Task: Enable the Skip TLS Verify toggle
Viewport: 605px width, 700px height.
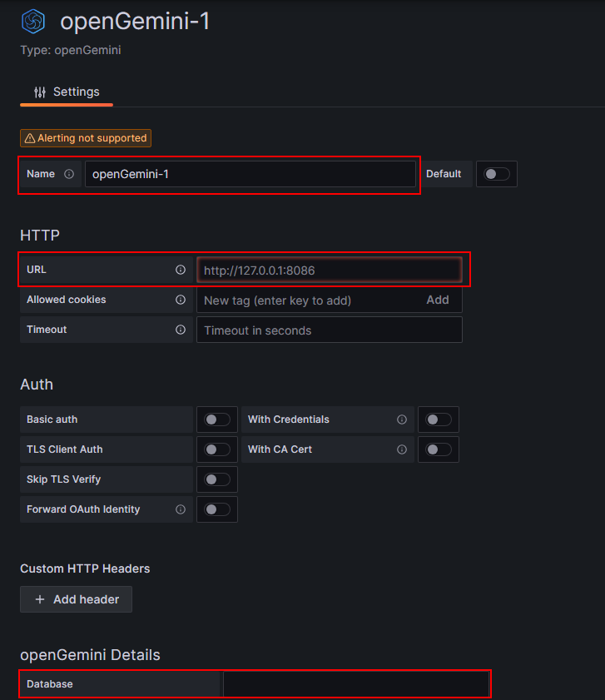Action: (x=217, y=479)
